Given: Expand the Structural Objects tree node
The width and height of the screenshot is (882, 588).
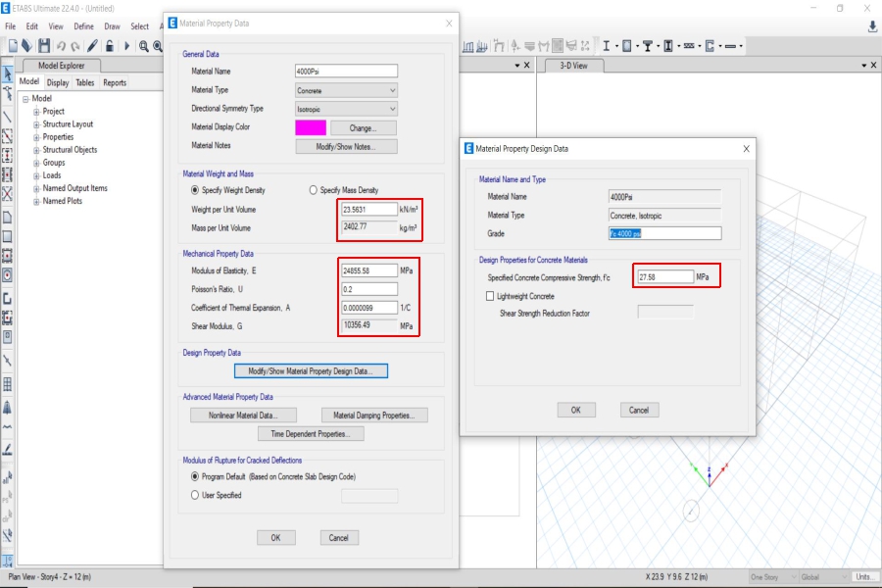Looking at the screenshot, I should [36, 150].
